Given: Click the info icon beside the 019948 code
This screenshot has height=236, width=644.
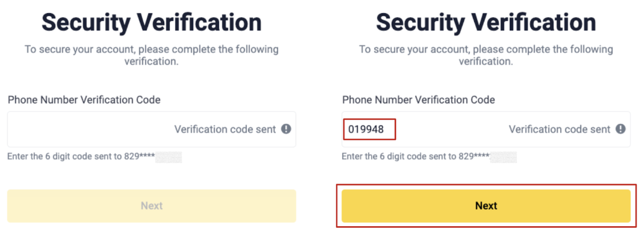Looking at the screenshot, I should 620,130.
